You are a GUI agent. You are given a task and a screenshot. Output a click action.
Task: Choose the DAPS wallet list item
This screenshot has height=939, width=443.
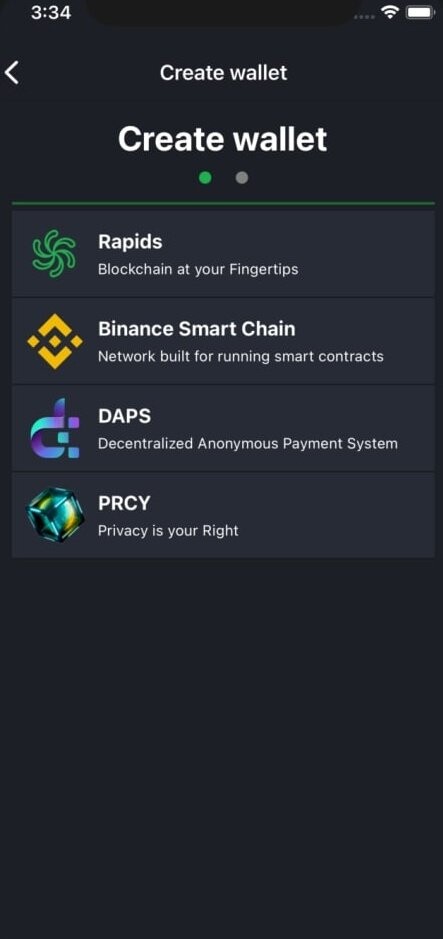(x=223, y=428)
